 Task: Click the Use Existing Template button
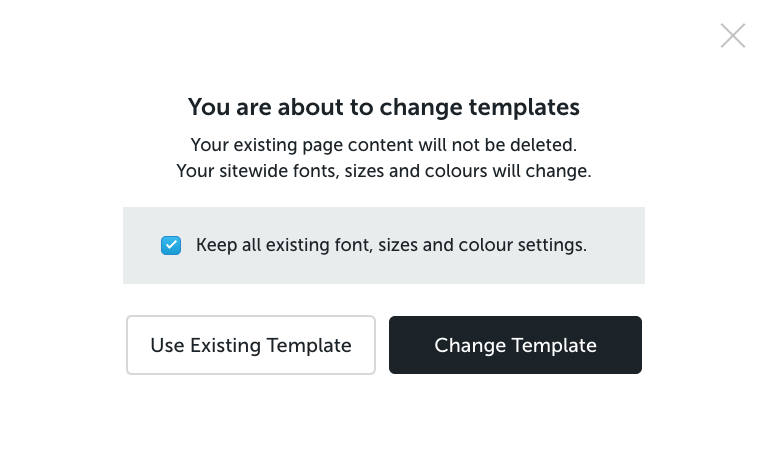pyautogui.click(x=251, y=345)
